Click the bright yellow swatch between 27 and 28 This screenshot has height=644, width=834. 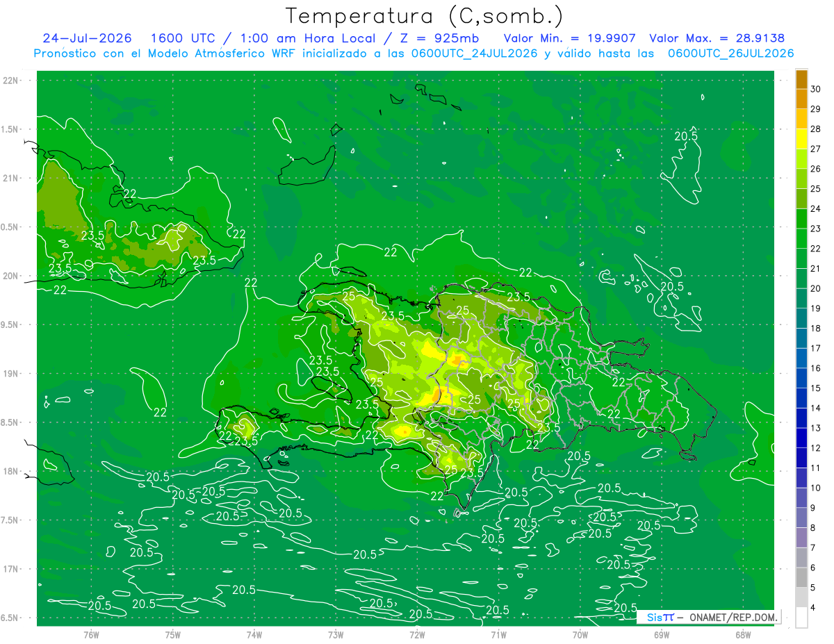[801, 139]
